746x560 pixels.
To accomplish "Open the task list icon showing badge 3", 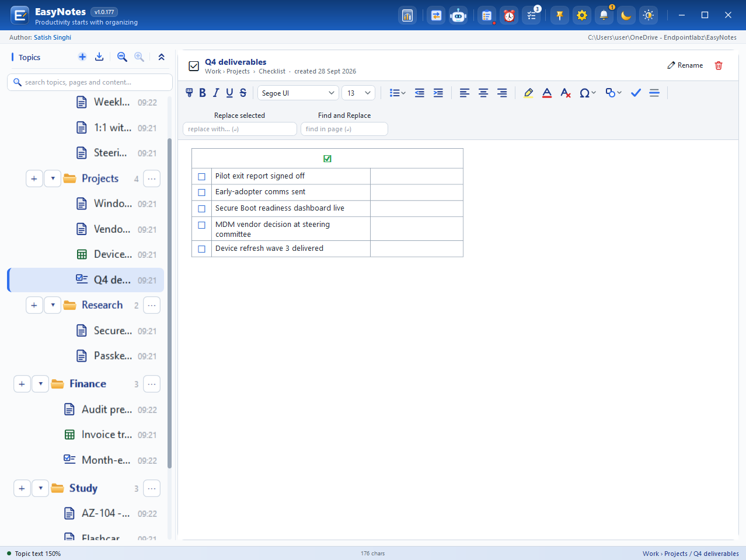I will (x=532, y=16).
